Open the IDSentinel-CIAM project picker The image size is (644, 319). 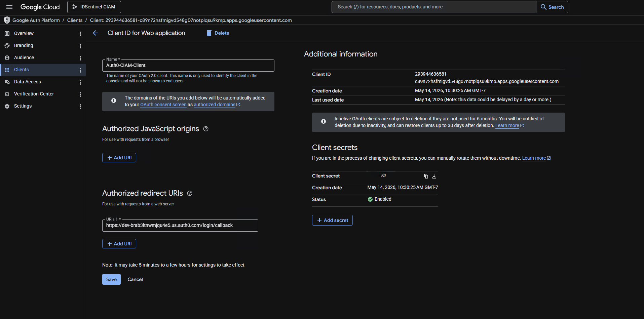pos(94,7)
